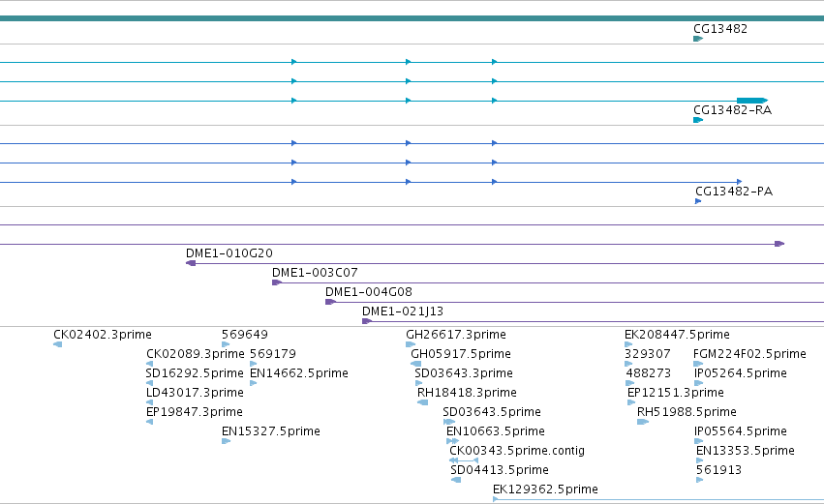This screenshot has width=824, height=504.
Task: Select the DME1-010G20 feature label
Action: tap(229, 253)
